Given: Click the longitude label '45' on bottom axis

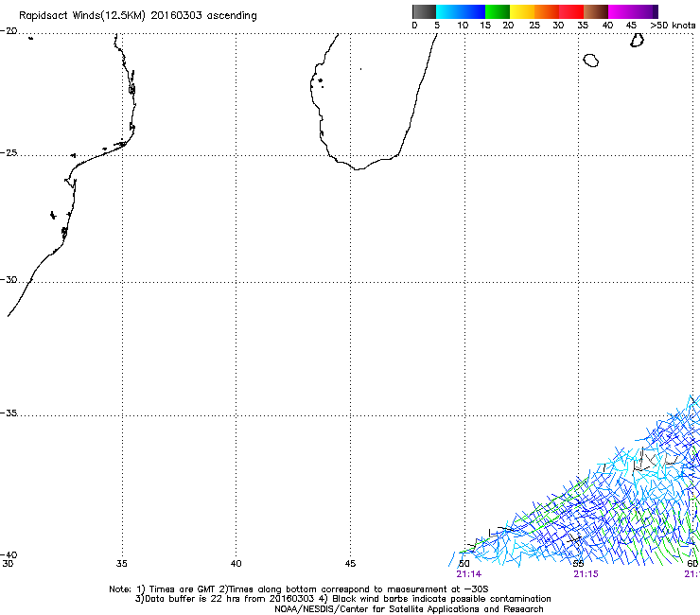Looking at the screenshot, I should point(350,564).
